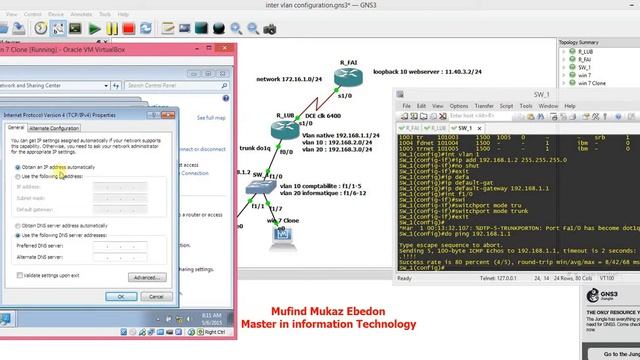Open SecureCRT Script menu
The height and width of the screenshot is (360, 640).
507,106
